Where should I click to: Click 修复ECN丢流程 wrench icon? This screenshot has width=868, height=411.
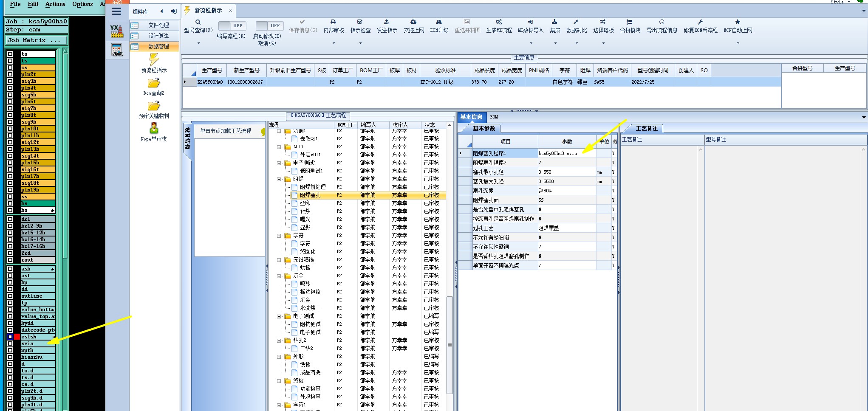[701, 26]
